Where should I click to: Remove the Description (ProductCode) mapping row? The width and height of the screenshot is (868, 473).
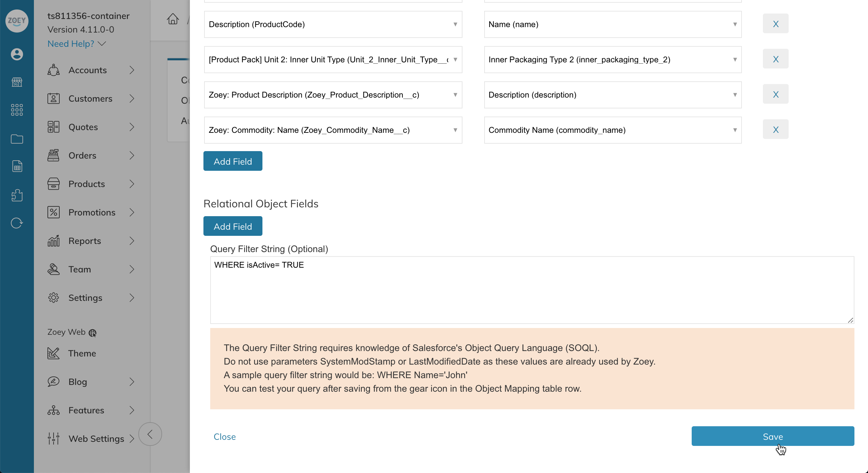(x=775, y=24)
